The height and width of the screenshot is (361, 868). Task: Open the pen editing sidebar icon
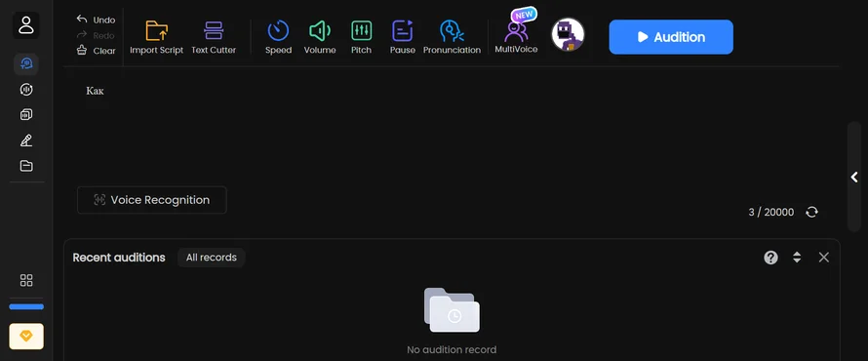(26, 140)
